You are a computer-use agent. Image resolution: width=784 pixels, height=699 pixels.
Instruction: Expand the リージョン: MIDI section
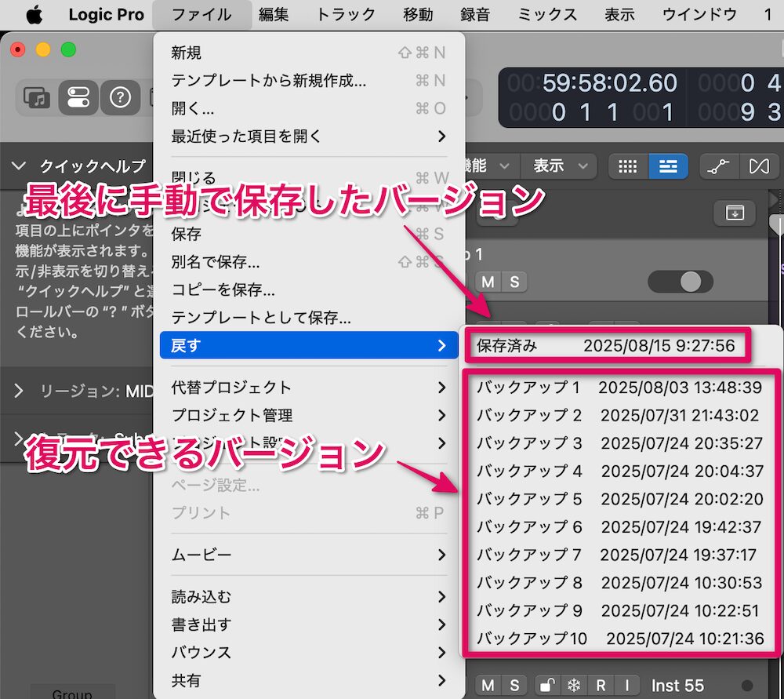tap(19, 390)
